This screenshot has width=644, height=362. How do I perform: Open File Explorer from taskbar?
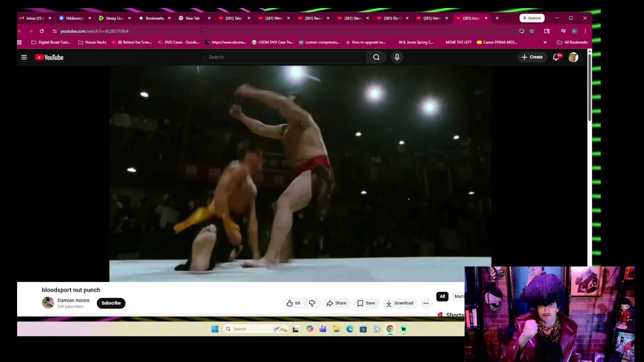coord(337,329)
